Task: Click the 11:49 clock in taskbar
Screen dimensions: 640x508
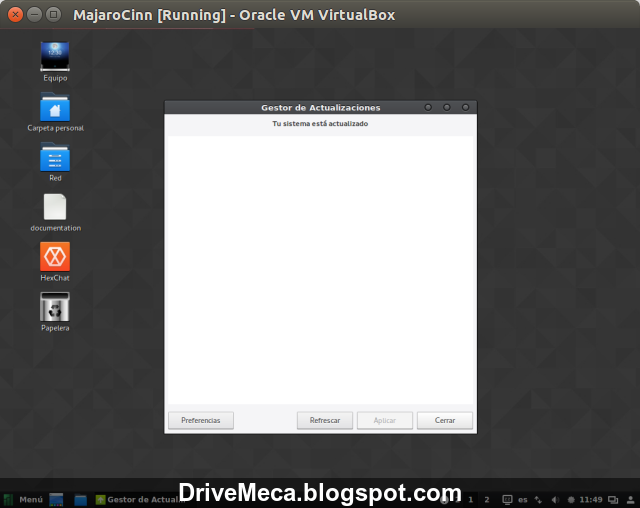Action: coord(591,499)
